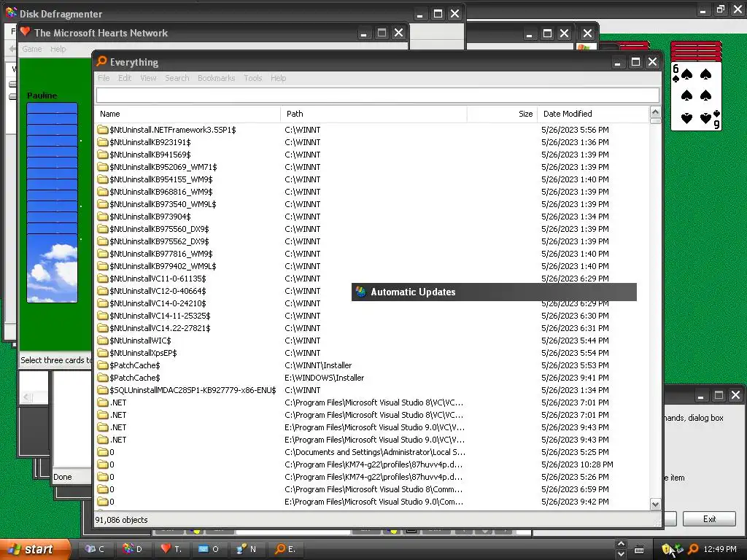This screenshot has height=560, width=747.
Task: Click the Everything magnifier tray icon
Action: 693,549
